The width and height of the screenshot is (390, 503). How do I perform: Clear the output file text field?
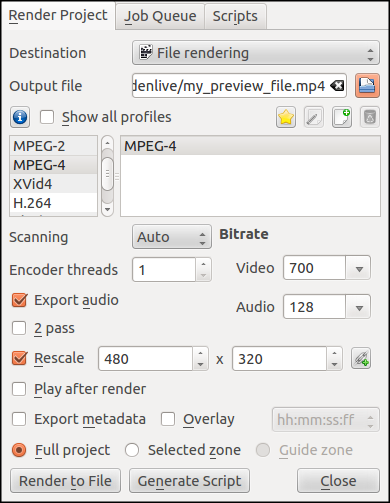click(337, 86)
